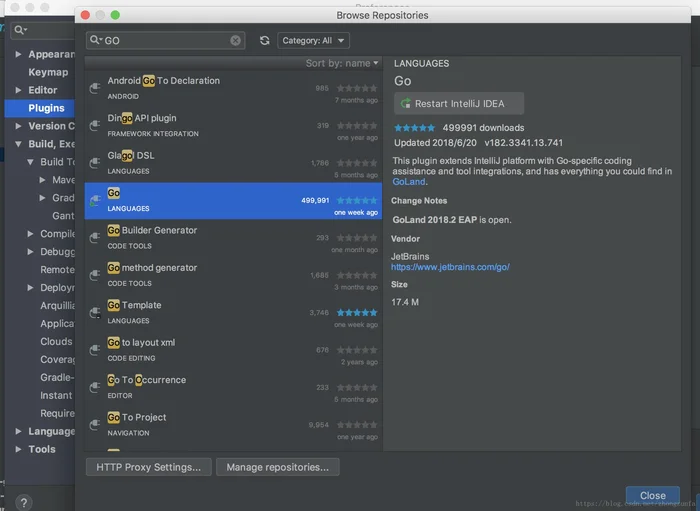Open the Category: All dropdown
Image resolution: width=700 pixels, height=511 pixels.
coord(313,41)
